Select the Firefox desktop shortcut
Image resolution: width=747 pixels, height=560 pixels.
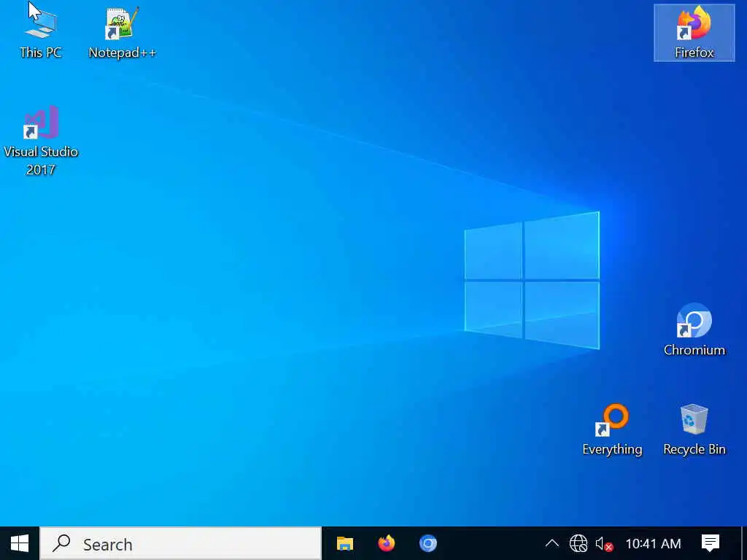(694, 32)
